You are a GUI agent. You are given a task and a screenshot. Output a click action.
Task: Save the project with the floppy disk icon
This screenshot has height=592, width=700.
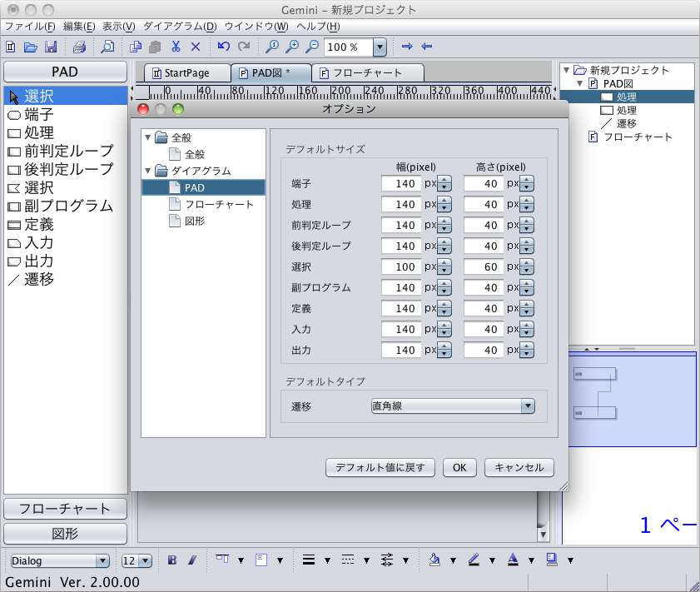point(51,47)
